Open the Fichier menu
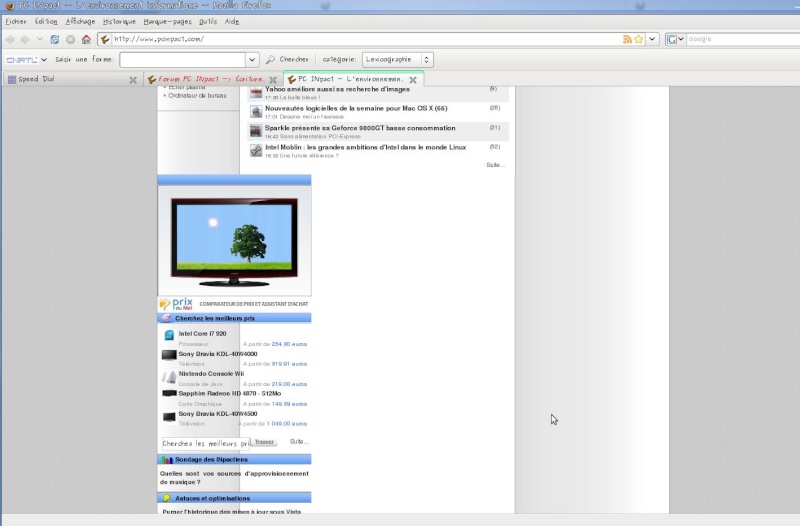Viewport: 800px width, 526px height. pyautogui.click(x=16, y=21)
